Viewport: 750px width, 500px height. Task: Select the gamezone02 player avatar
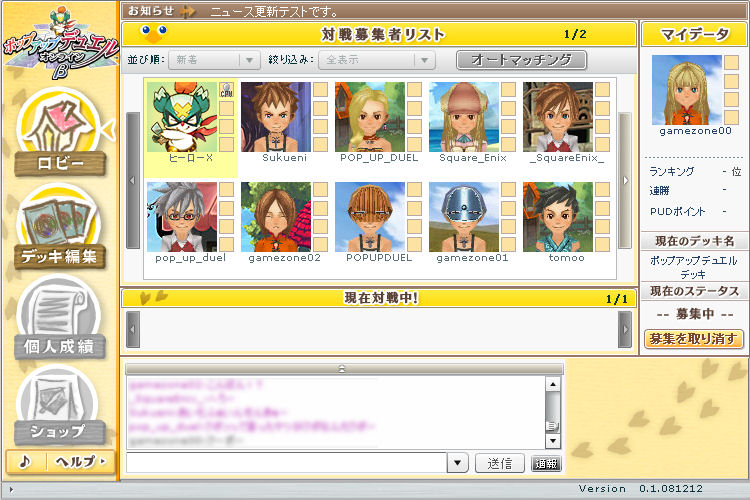point(276,217)
